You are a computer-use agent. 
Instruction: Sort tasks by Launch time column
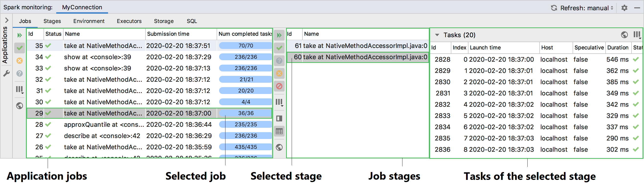pyautogui.click(x=503, y=47)
